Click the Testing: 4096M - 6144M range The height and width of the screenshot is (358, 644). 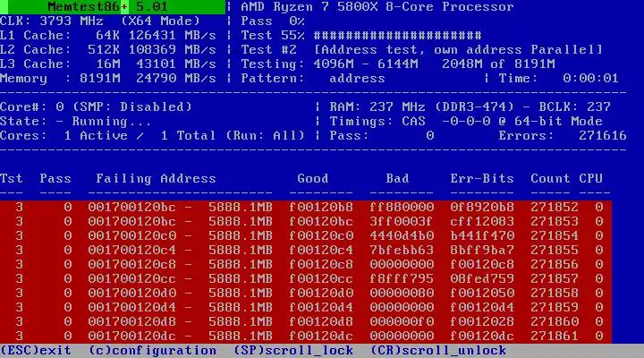click(329, 64)
